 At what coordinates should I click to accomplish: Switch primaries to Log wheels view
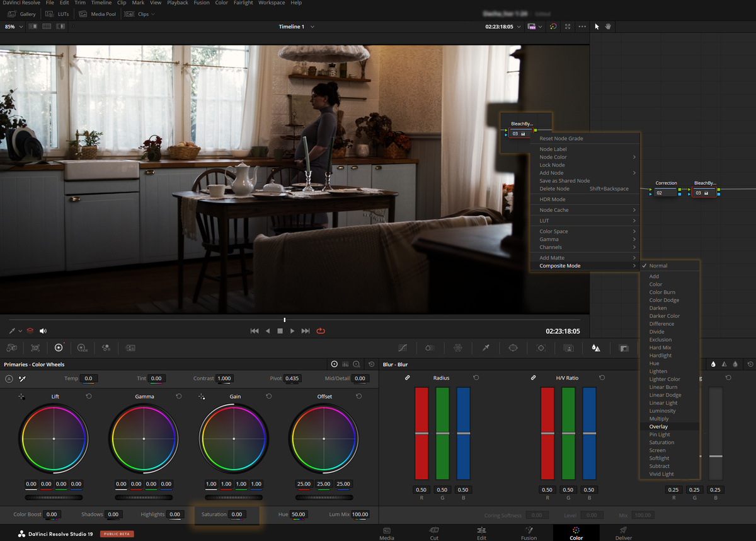click(x=357, y=364)
